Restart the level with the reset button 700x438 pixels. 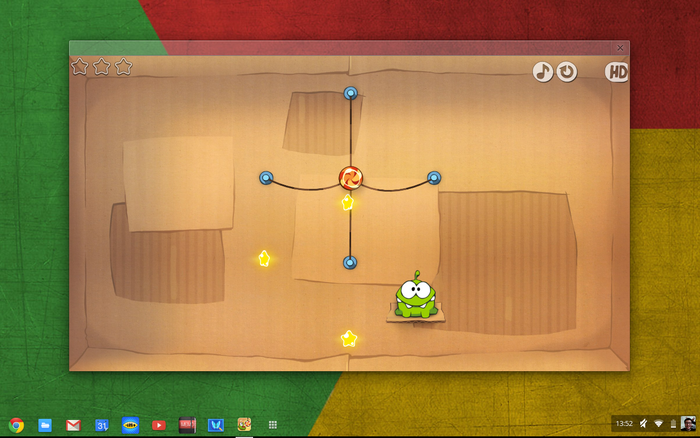[x=567, y=72]
